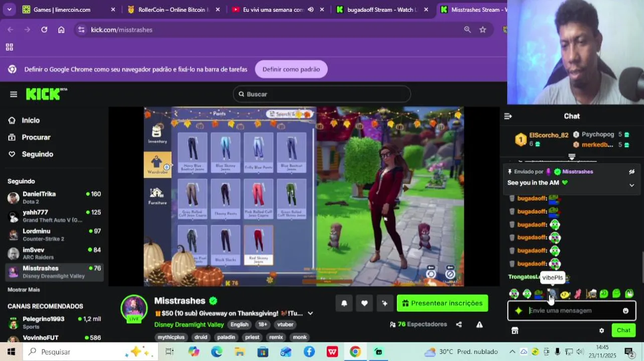Switch to RollerCoin tab
The width and height of the screenshot is (644, 361).
point(174,10)
